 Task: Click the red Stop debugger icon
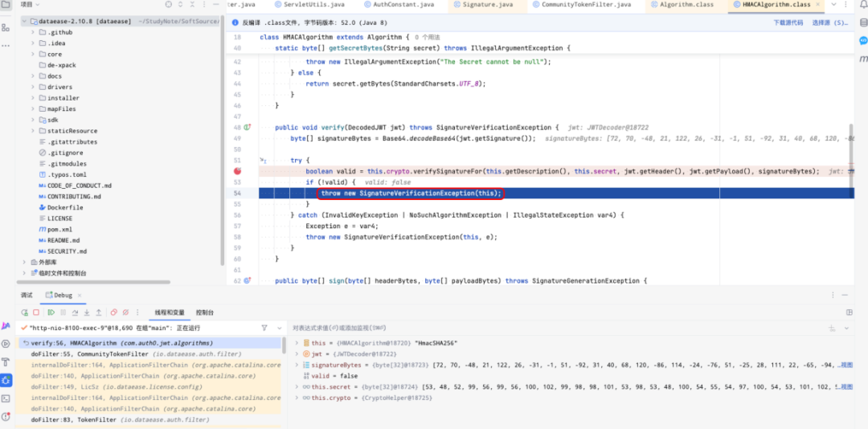click(36, 313)
